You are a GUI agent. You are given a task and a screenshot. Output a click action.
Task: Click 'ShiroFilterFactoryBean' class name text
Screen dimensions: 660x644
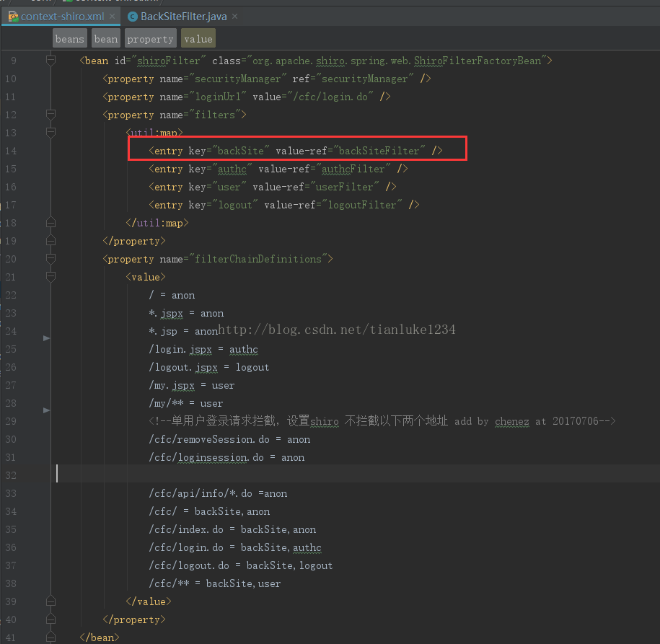(478, 61)
